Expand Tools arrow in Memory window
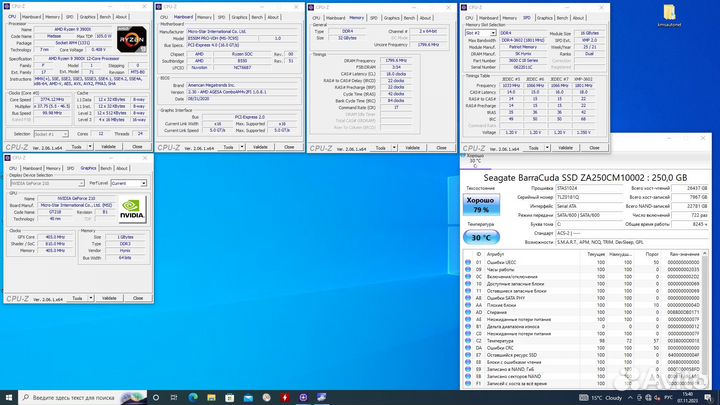 pyautogui.click(x=394, y=148)
